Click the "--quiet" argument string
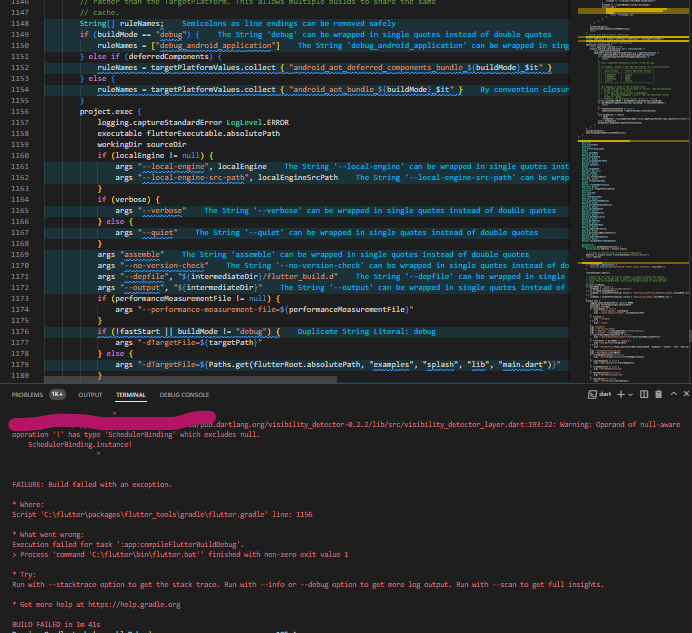Image resolution: width=692 pixels, height=633 pixels. (x=158, y=233)
